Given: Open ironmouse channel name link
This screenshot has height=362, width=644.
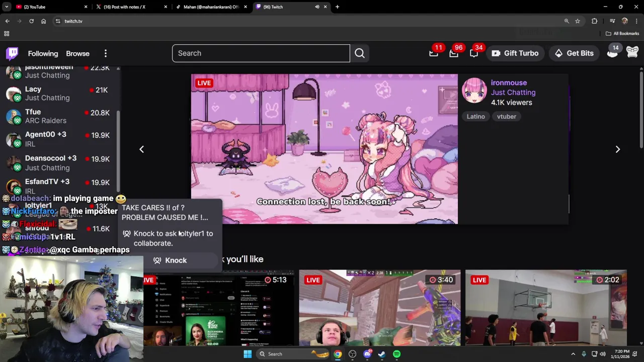Looking at the screenshot, I should tap(509, 82).
